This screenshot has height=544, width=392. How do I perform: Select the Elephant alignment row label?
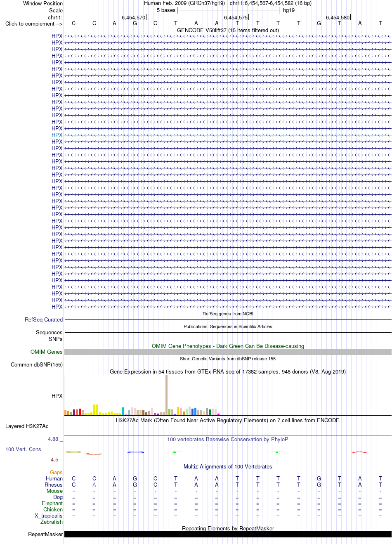click(x=52, y=503)
